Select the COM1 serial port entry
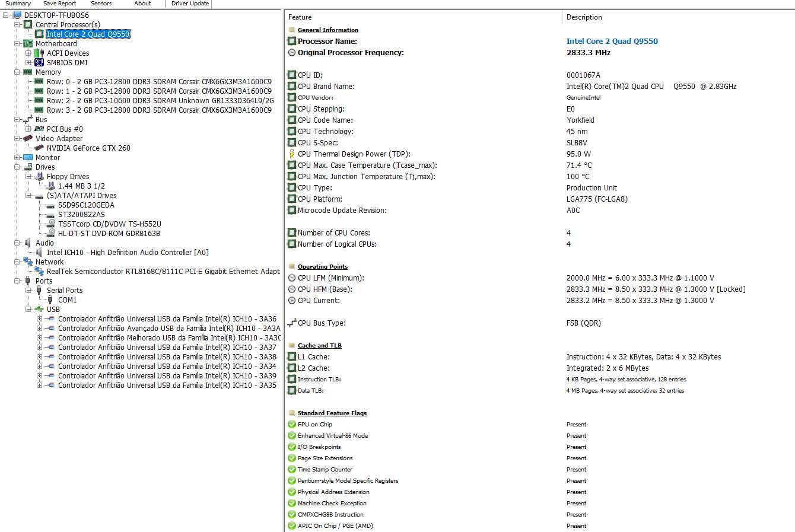This screenshot has height=532, width=795. 67,300
